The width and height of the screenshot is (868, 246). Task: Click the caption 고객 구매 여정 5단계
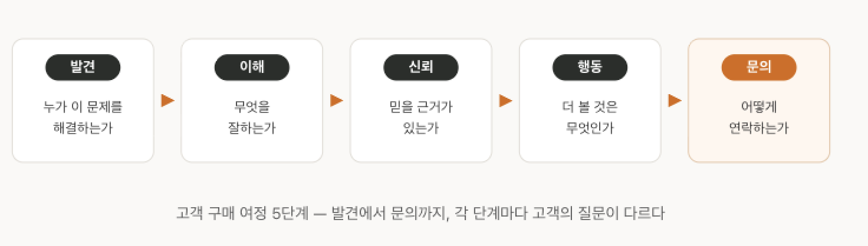pos(242,213)
